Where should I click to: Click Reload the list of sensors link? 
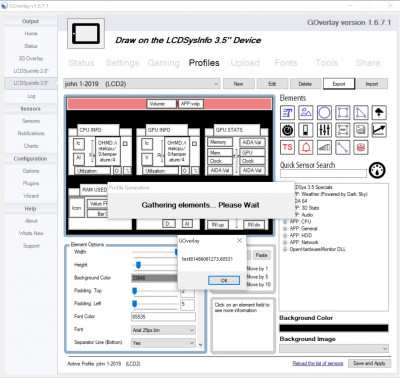pos(318,363)
